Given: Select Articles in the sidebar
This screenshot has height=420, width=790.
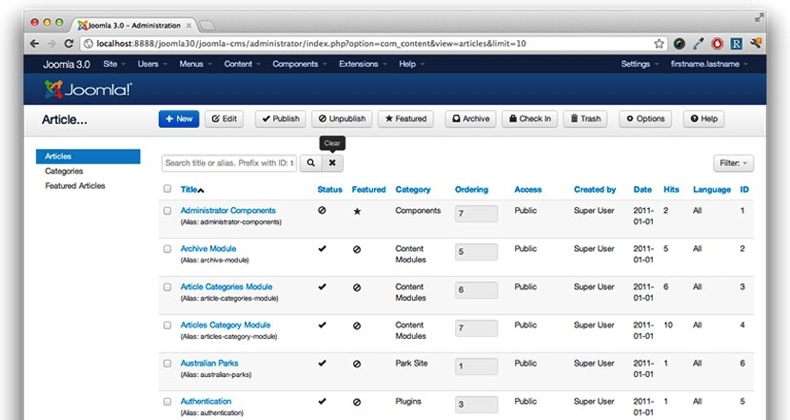Looking at the screenshot, I should (x=88, y=156).
